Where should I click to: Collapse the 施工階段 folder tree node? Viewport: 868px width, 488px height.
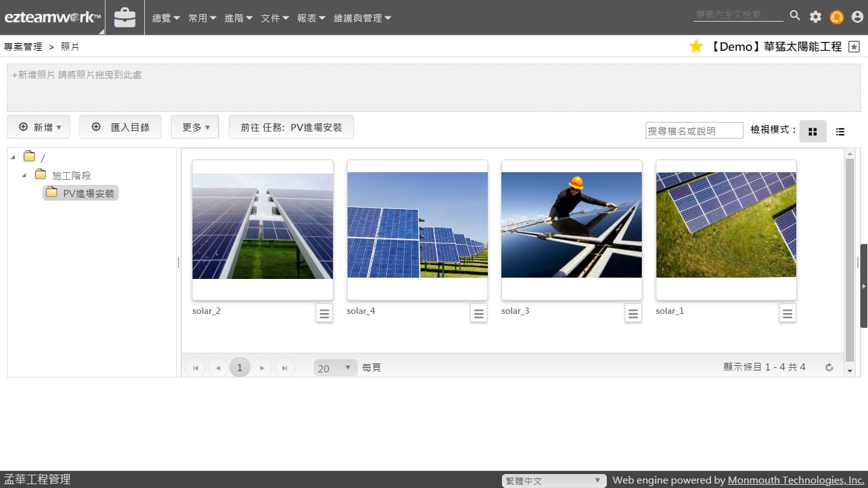[x=24, y=175]
